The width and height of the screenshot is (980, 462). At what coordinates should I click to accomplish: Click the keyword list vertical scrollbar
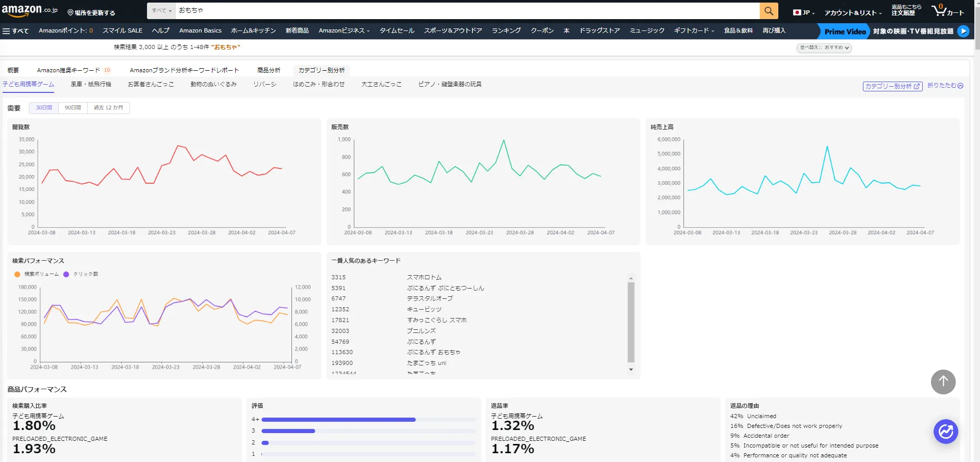631,323
